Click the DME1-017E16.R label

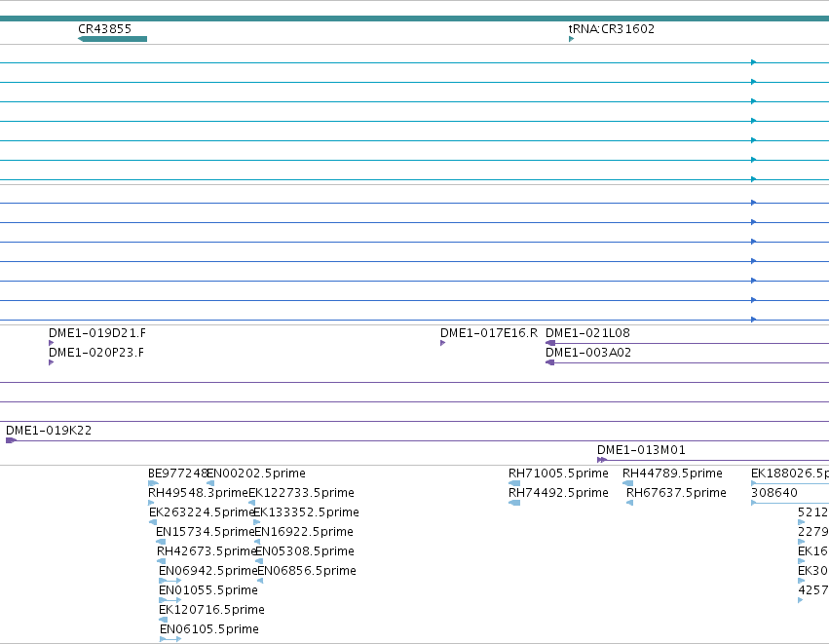pyautogui.click(x=489, y=332)
